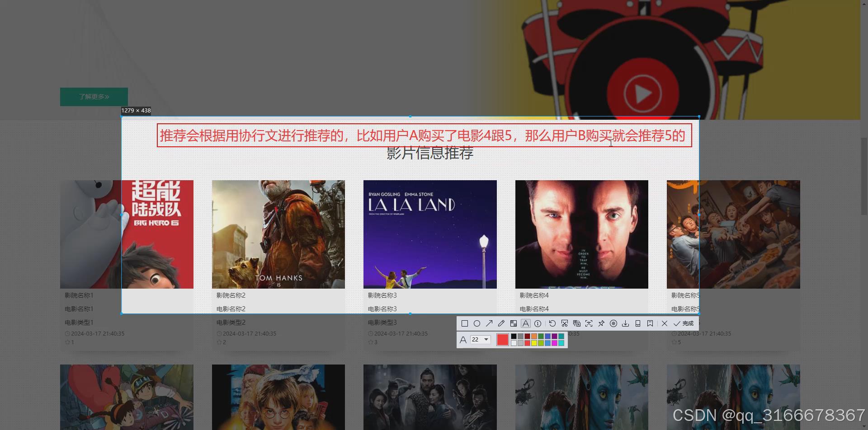The width and height of the screenshot is (868, 430).
Task: Select the arrow annotation tool
Action: (489, 323)
